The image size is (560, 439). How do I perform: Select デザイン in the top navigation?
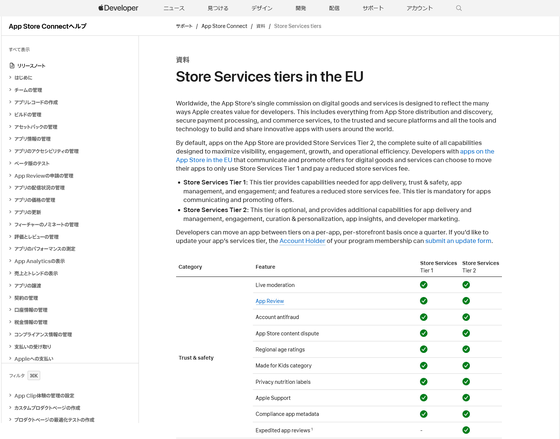[262, 8]
